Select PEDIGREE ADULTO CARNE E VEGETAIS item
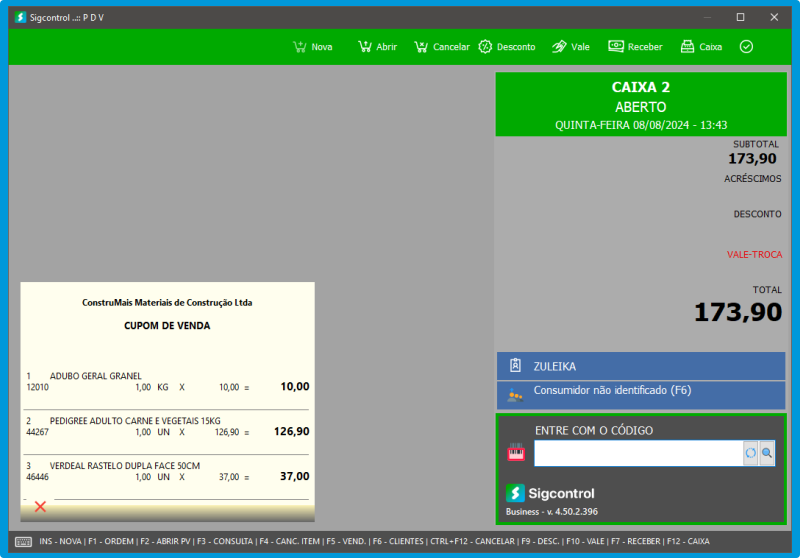 click(167, 427)
